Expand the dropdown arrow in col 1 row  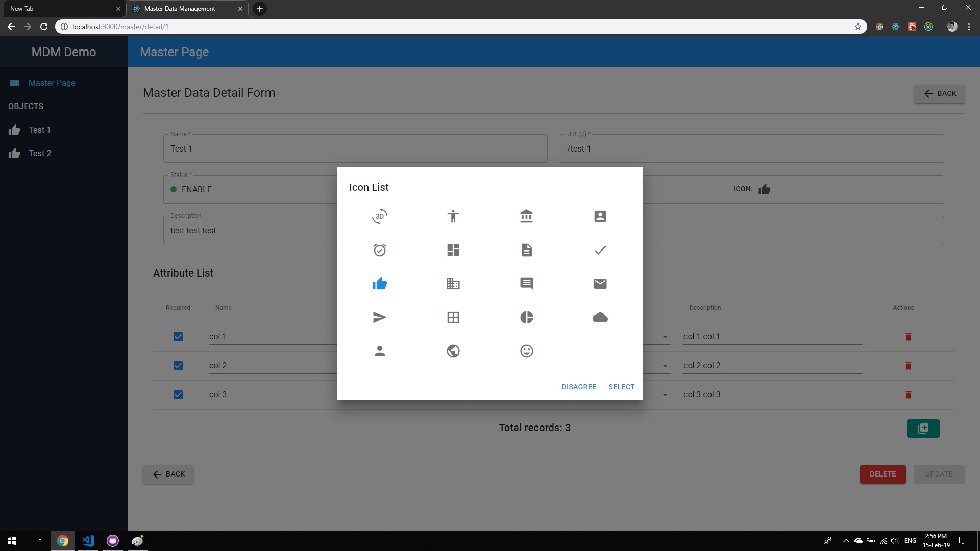click(x=665, y=337)
